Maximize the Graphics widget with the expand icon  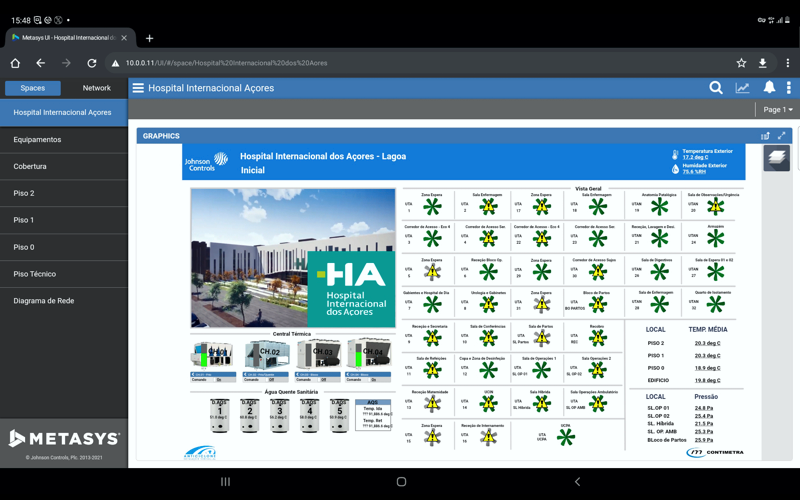pos(782,136)
